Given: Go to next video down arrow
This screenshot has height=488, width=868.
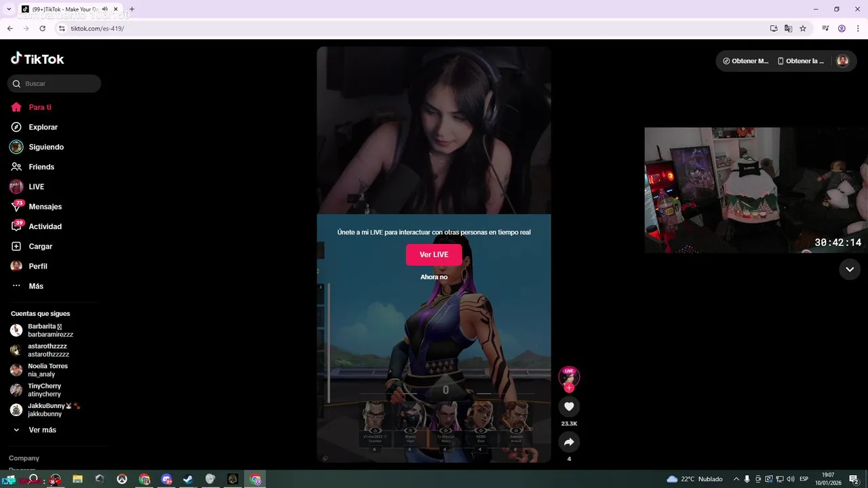Looking at the screenshot, I should (x=850, y=269).
